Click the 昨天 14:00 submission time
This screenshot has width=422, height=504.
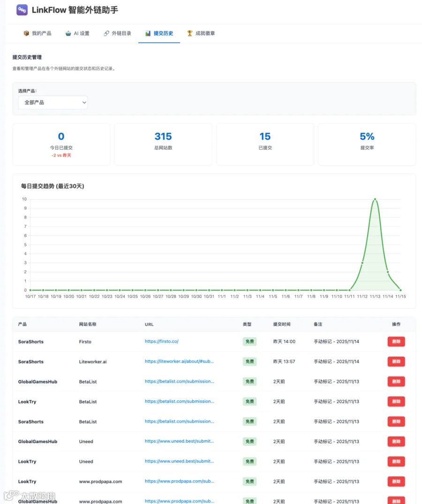click(284, 341)
